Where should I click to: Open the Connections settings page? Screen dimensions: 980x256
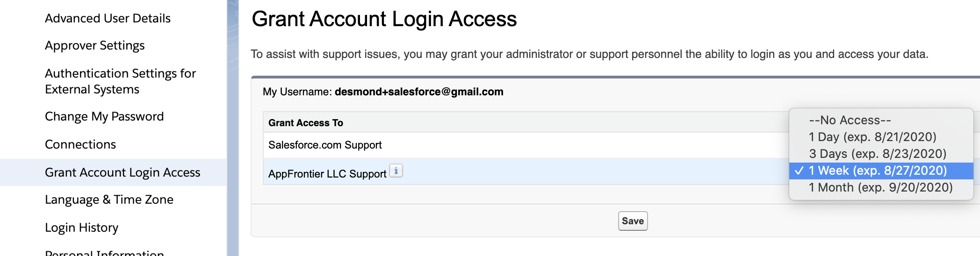point(80,144)
